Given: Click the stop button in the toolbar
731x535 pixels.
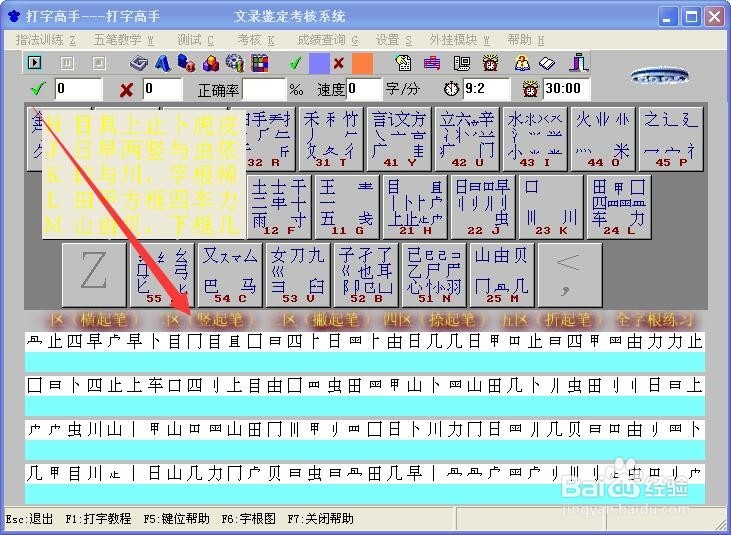Looking at the screenshot, I should pos(99,63).
